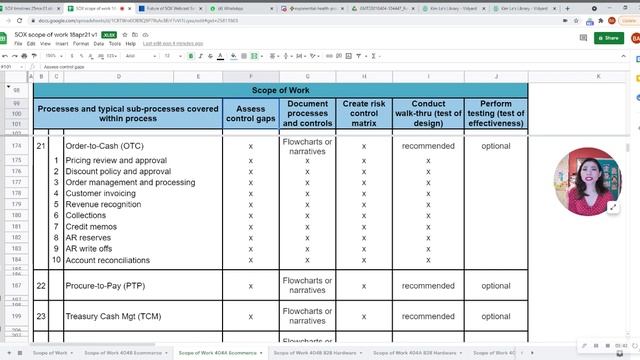Open the Help menu
This screenshot has height=360, width=640.
pos(131,44)
